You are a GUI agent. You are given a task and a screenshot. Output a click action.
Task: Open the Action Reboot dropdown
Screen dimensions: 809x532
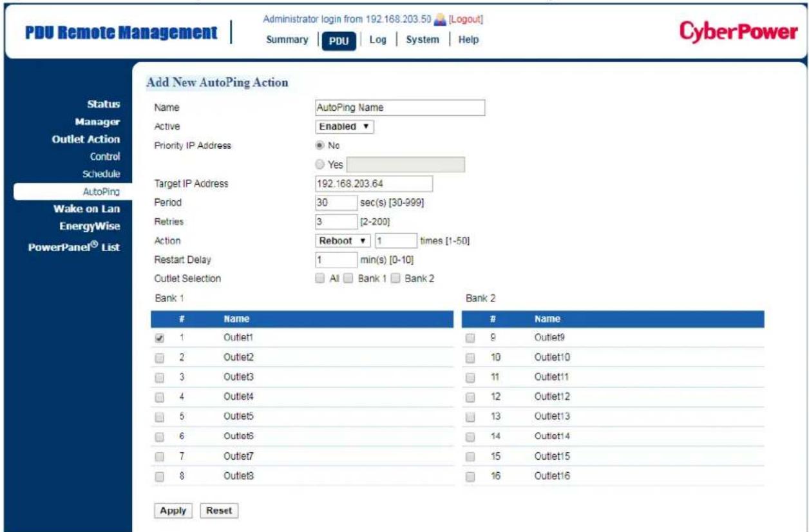point(343,240)
